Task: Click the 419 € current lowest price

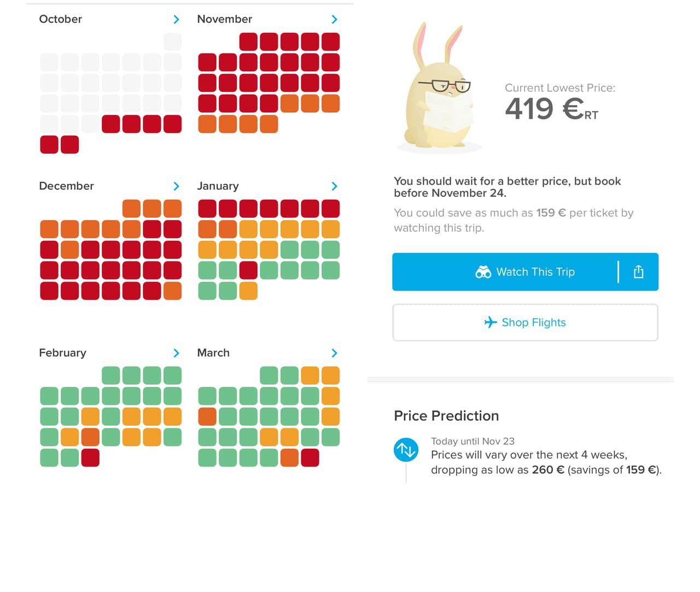Action: point(551,108)
